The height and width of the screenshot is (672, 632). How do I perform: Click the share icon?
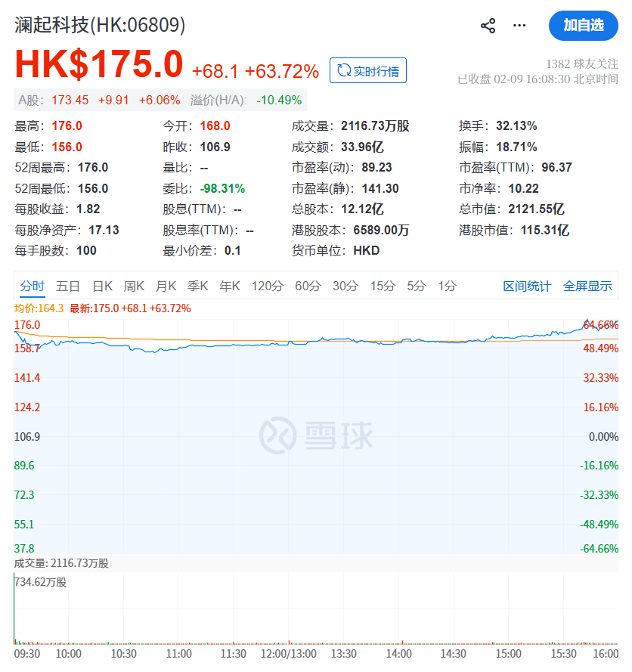[x=488, y=26]
